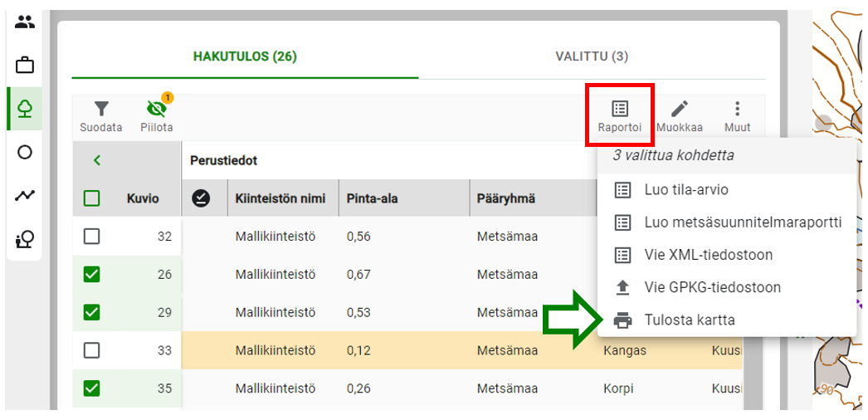Click area value 0,67 in row 26
868x420 pixels.
358,275
